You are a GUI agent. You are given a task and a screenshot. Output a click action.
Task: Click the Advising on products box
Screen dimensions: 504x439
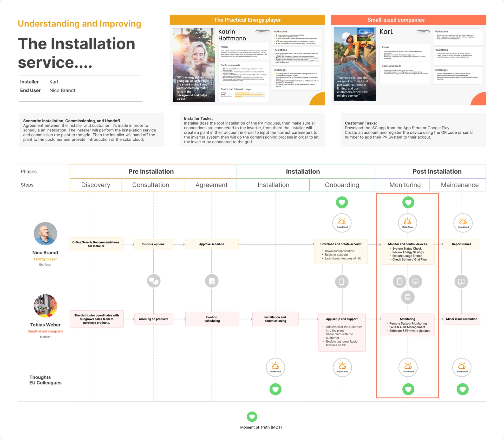coord(154,319)
